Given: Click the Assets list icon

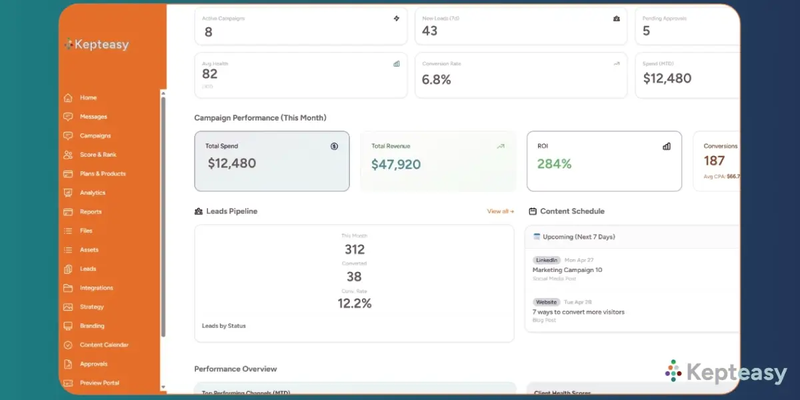Looking at the screenshot, I should 68,250.
